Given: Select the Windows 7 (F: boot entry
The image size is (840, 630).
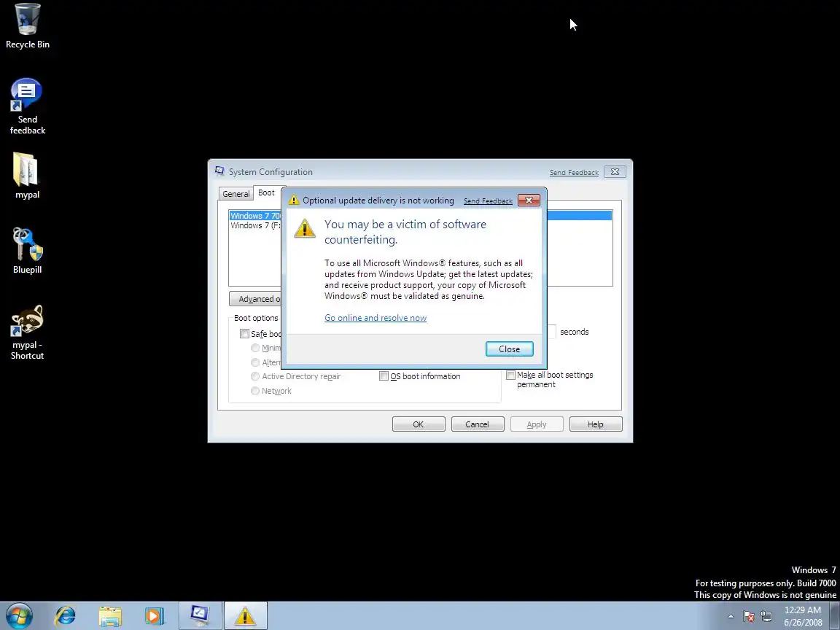Looking at the screenshot, I should pos(255,225).
